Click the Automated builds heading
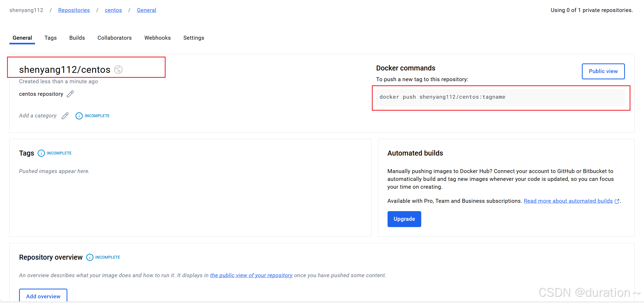 (x=415, y=153)
